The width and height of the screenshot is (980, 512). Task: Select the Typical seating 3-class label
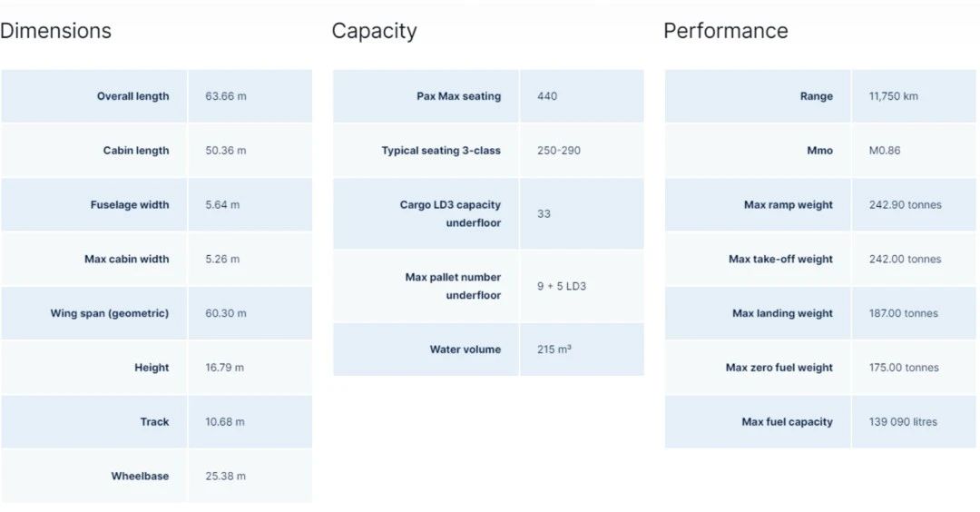tap(441, 151)
